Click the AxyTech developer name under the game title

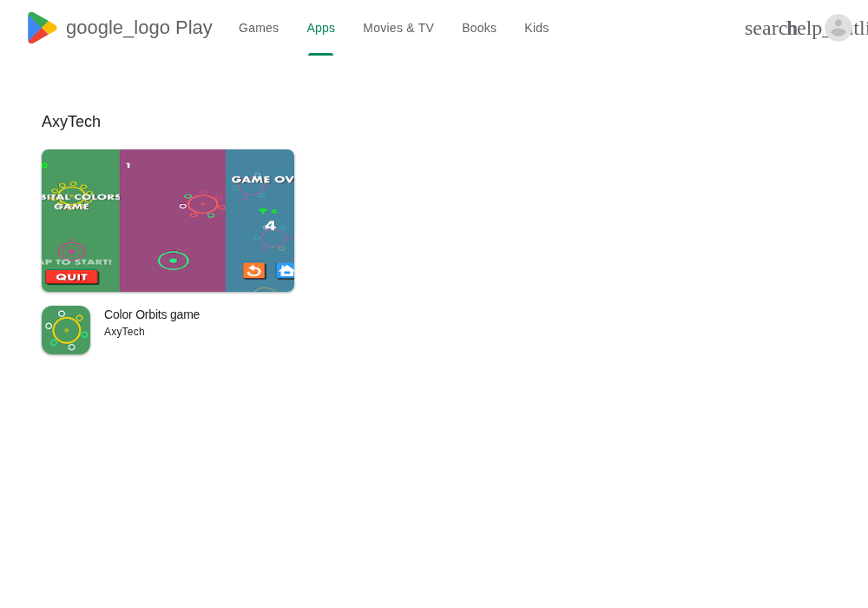[124, 332]
